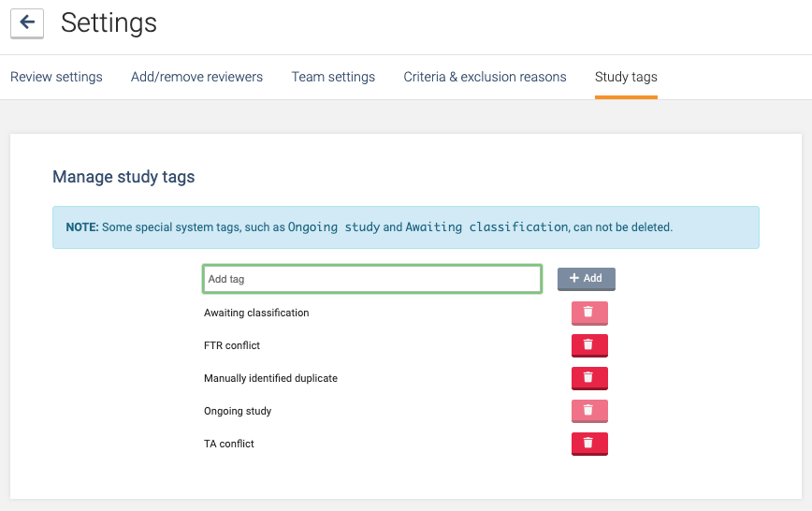Delete the Ongoing study tag

[x=589, y=411]
